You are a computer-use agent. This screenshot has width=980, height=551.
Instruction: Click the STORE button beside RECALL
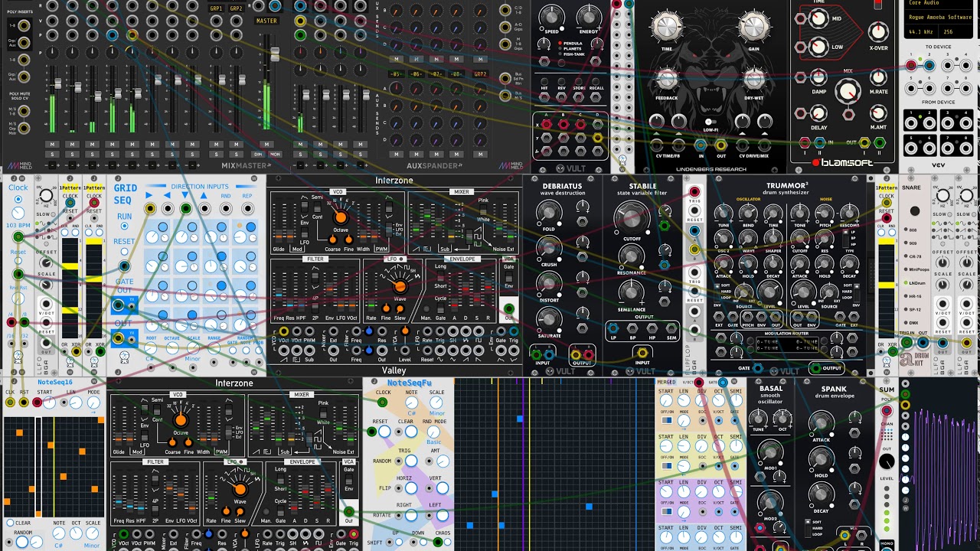point(580,82)
